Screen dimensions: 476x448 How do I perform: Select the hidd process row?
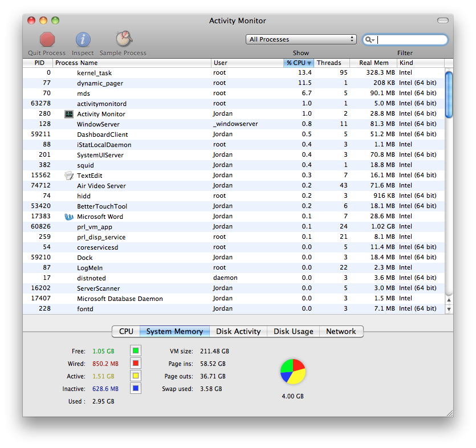pos(234,196)
